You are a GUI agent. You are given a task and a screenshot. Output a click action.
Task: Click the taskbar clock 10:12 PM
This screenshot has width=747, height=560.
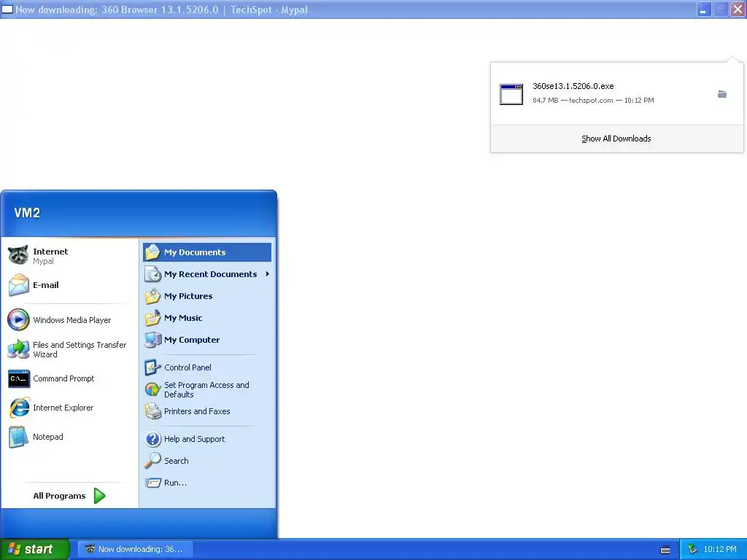pos(720,549)
